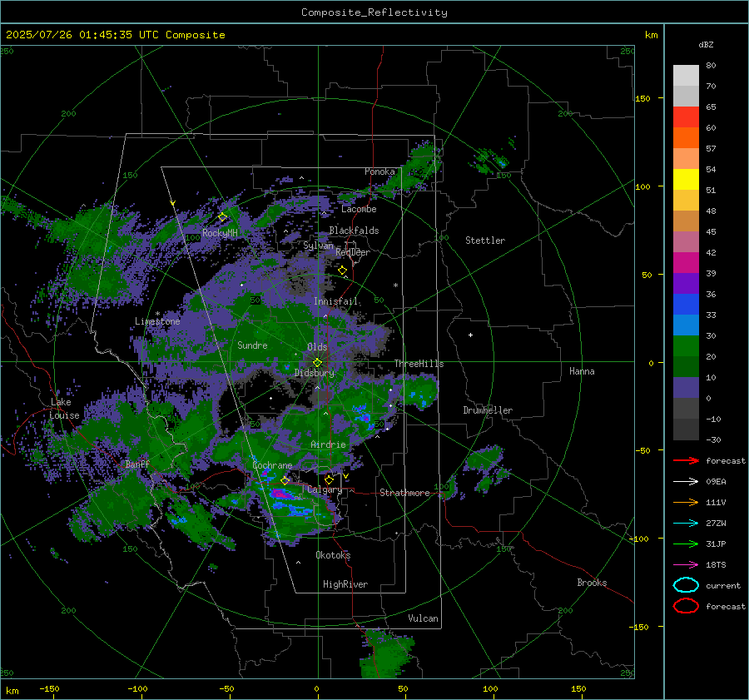Click the 150 tick on right axis

pyautogui.click(x=643, y=98)
